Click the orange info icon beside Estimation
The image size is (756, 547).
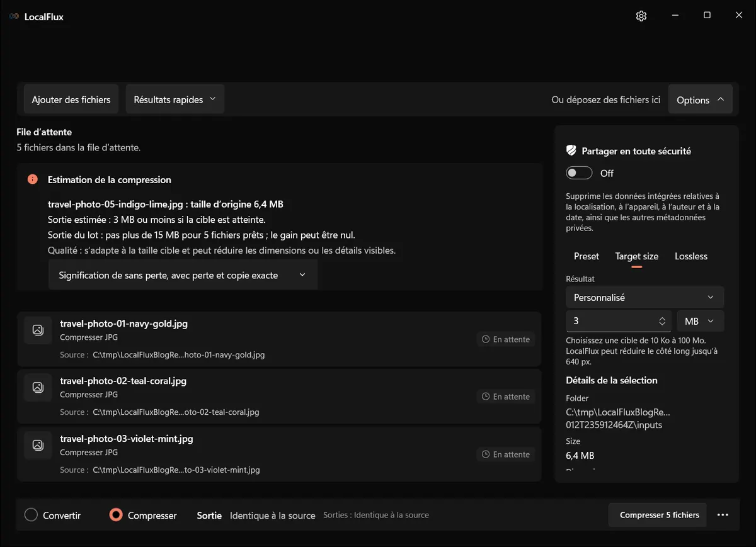[33, 179]
